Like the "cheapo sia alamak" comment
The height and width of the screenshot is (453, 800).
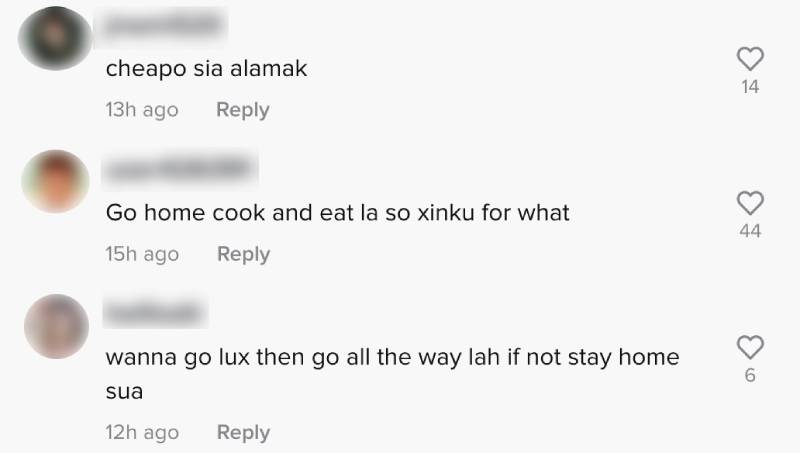click(x=750, y=59)
